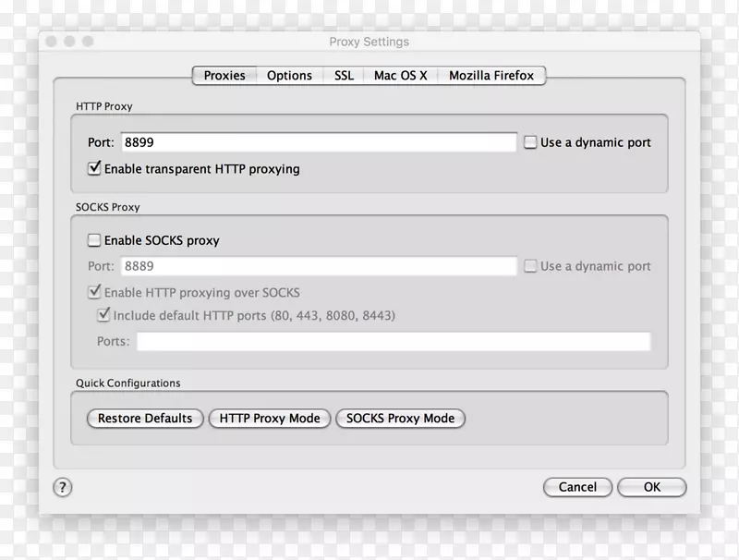Click the HTTP Proxy section label

(x=104, y=106)
